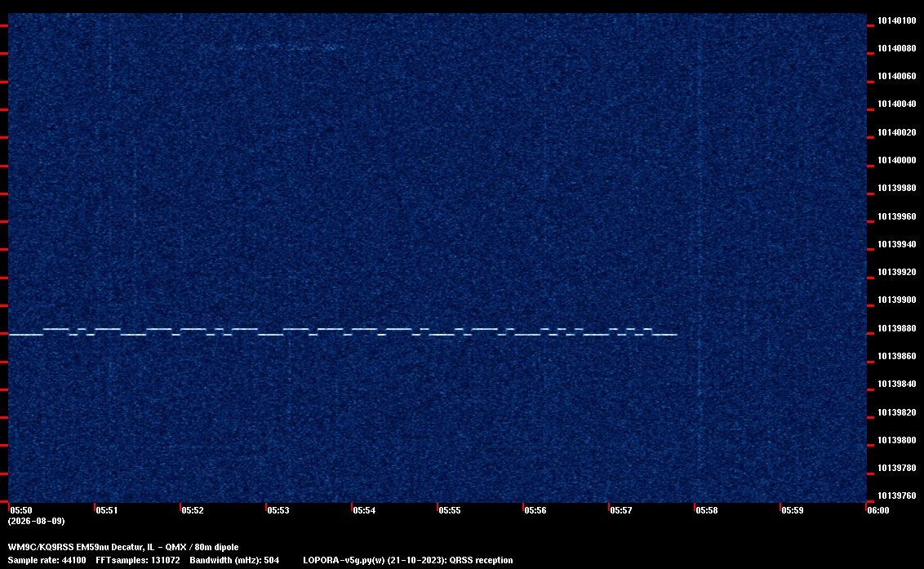Click the 05:57 time axis label

click(x=621, y=510)
